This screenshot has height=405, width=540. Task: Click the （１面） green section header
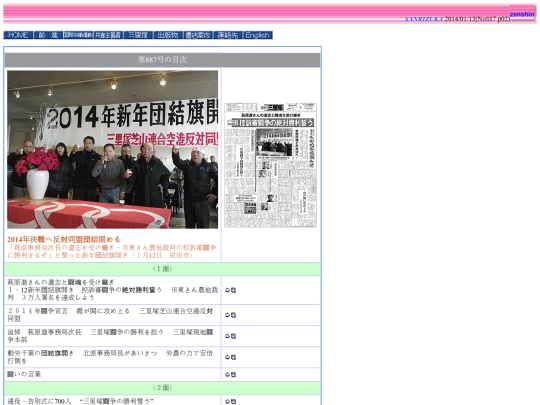[x=162, y=269]
